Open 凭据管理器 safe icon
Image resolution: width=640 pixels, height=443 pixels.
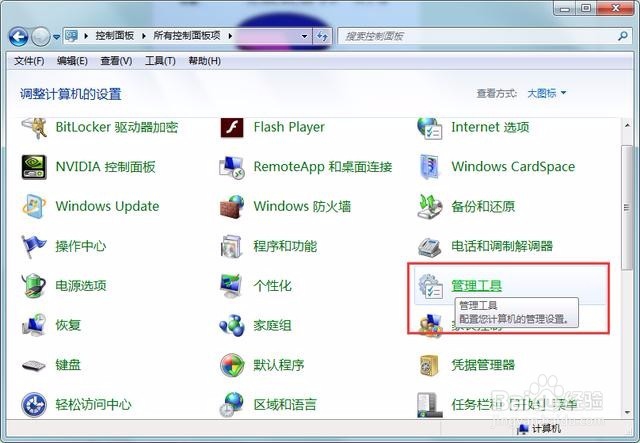point(429,365)
